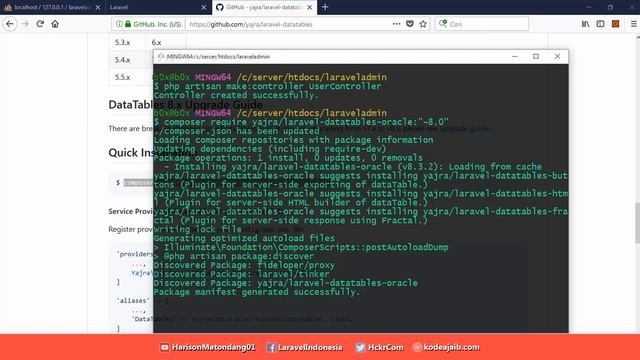This screenshot has width=640, height=360.
Task: Click the orange extension icon in the toolbar
Action: pos(616,24)
